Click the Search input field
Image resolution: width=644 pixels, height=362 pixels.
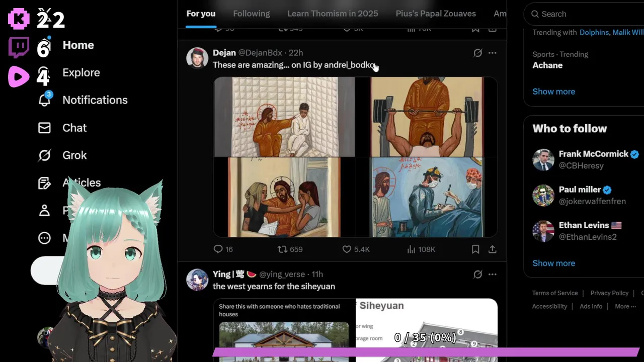pos(586,14)
